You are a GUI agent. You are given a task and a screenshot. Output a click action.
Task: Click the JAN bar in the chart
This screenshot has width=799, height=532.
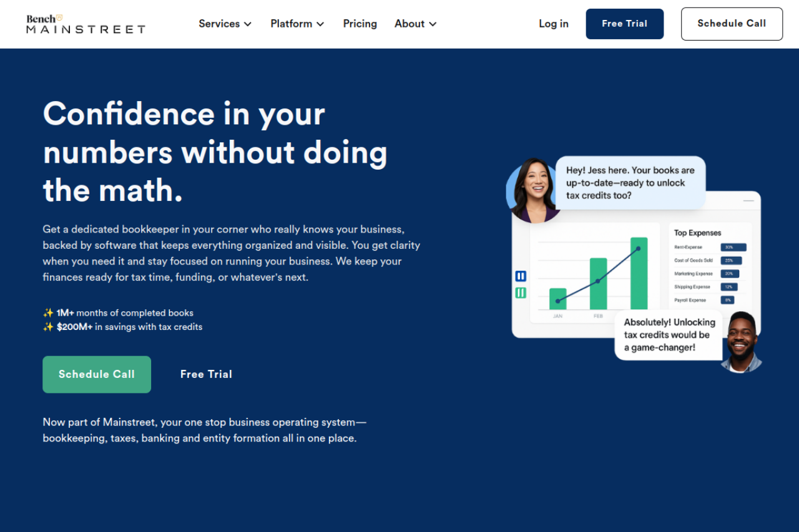coord(558,299)
